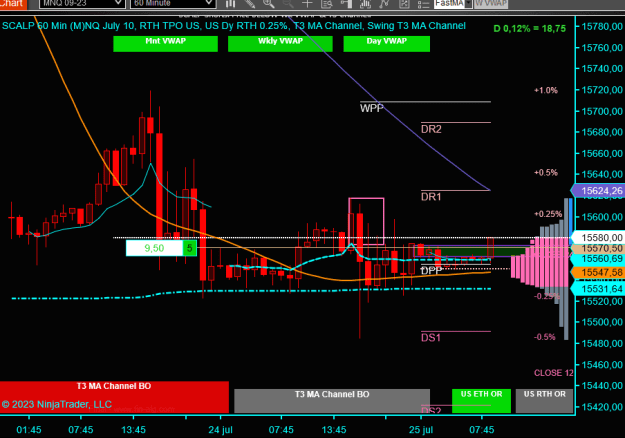Click the 15531,64 cyan price marker
625x438 pixels.
(x=599, y=289)
